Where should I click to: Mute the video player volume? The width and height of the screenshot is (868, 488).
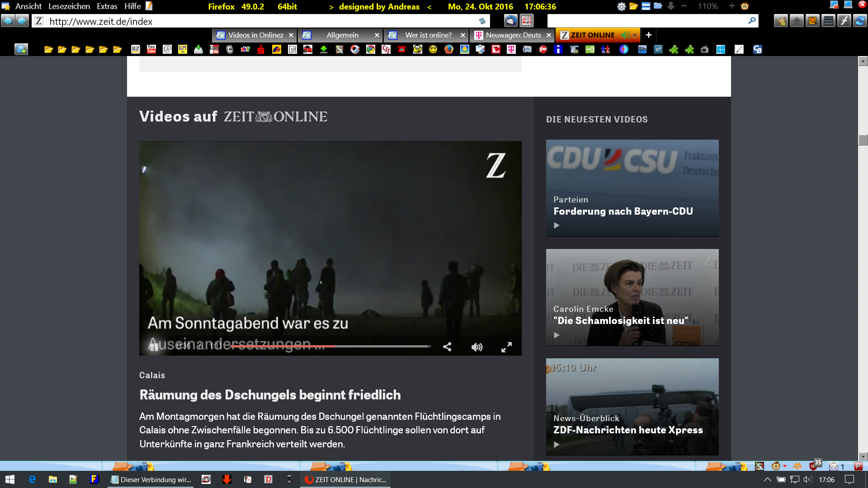[x=477, y=347]
